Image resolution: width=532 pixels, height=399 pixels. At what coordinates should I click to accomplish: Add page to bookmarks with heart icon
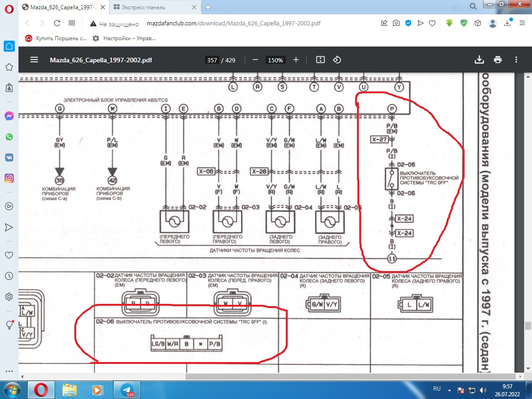pyautogui.click(x=432, y=23)
